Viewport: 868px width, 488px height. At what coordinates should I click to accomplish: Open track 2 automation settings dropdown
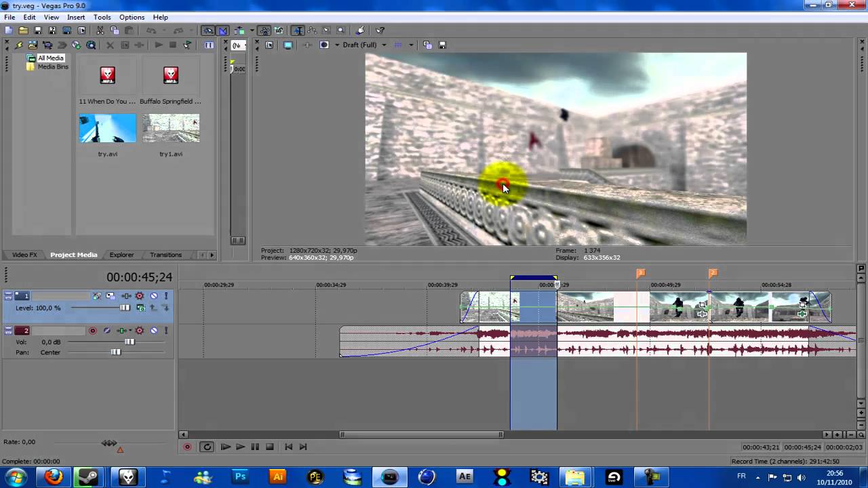tap(130, 331)
